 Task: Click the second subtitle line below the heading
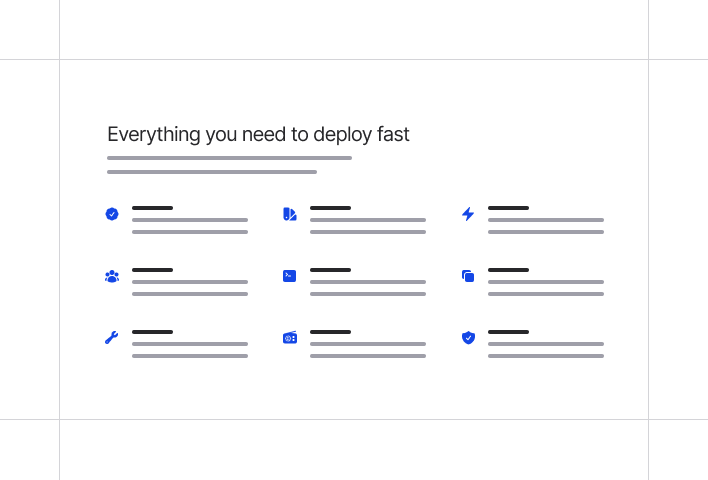pos(212,172)
